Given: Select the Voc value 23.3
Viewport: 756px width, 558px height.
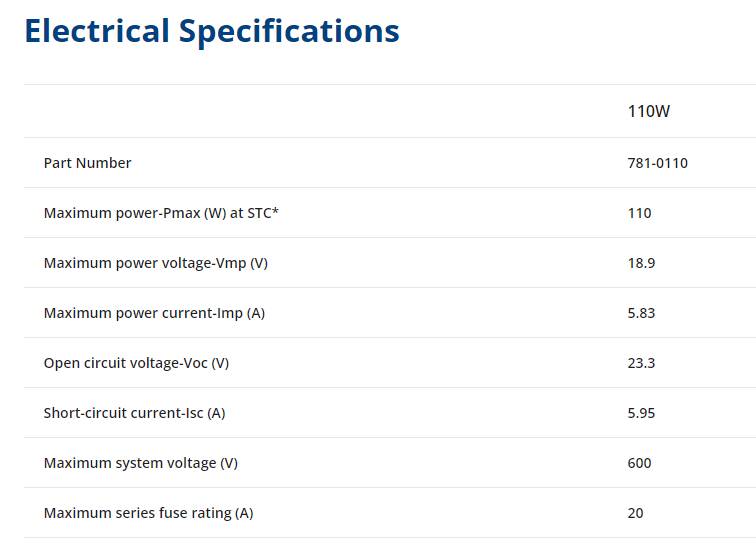Looking at the screenshot, I should [641, 363].
